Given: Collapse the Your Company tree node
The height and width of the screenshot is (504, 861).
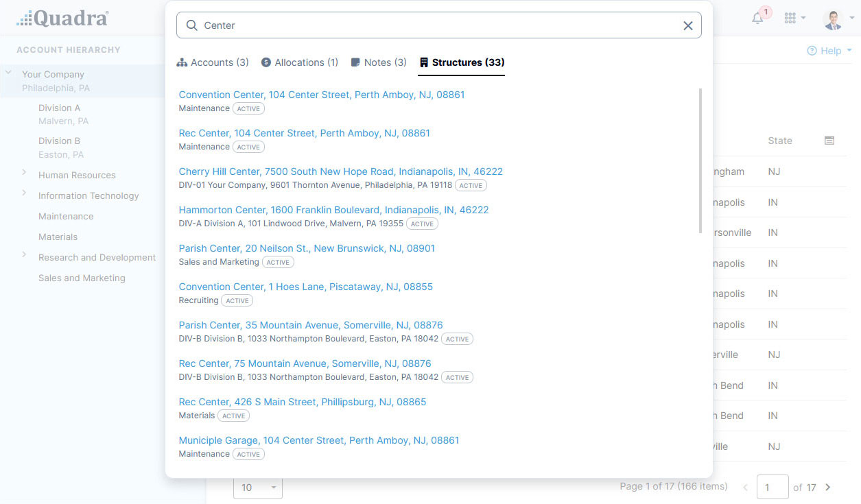Looking at the screenshot, I should (x=8, y=73).
